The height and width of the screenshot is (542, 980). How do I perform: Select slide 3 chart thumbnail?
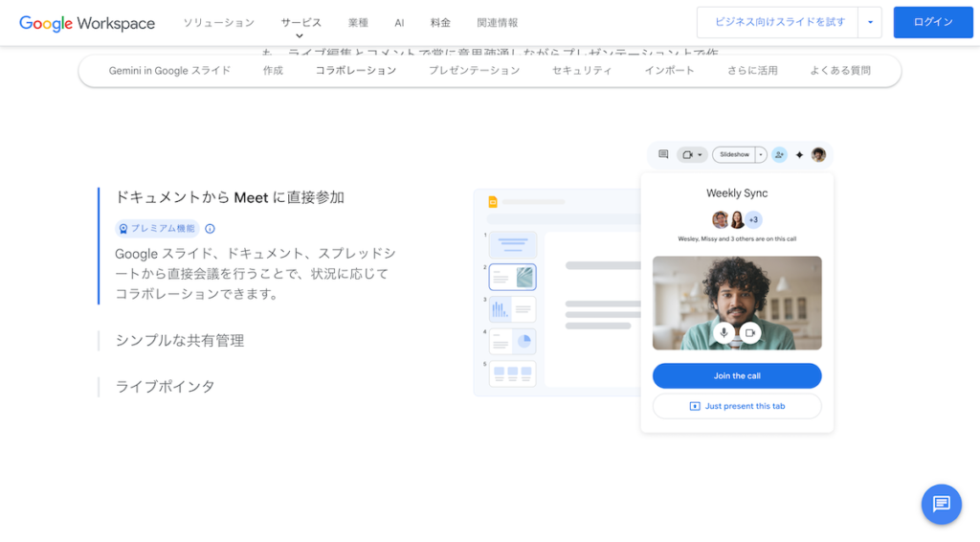513,309
